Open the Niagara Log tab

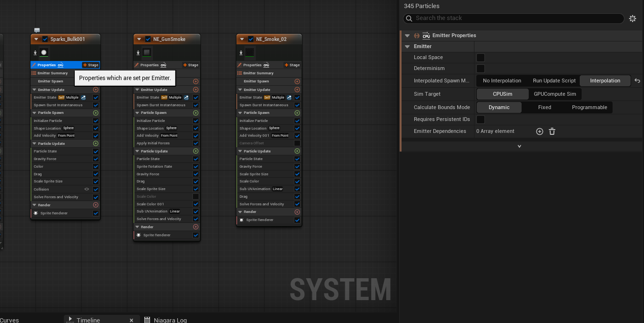coord(170,320)
